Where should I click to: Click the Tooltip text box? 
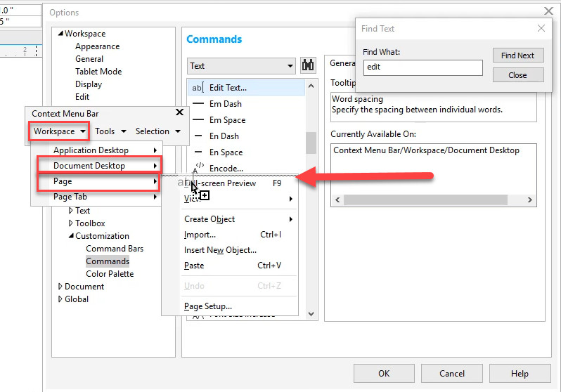[x=433, y=107]
